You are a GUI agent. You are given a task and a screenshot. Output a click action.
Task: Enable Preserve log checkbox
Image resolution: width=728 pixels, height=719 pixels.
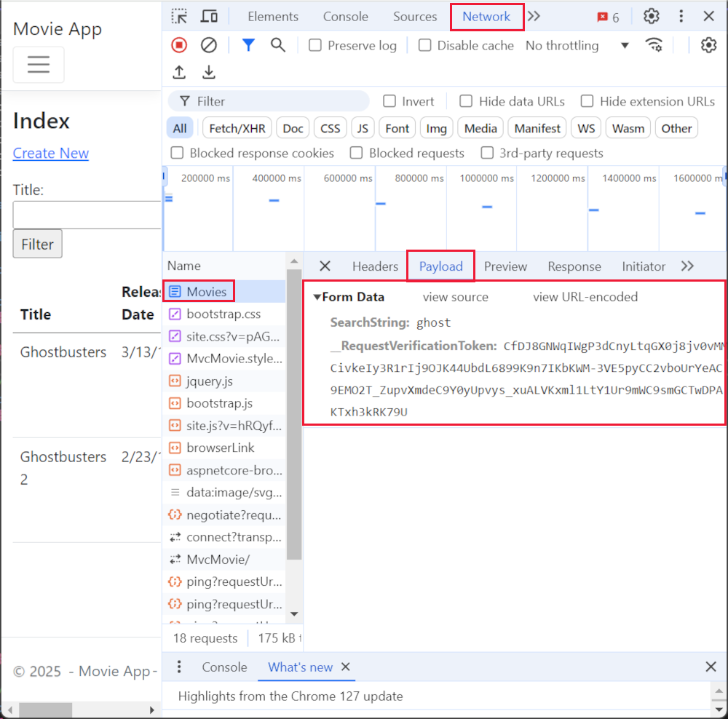pyautogui.click(x=315, y=46)
